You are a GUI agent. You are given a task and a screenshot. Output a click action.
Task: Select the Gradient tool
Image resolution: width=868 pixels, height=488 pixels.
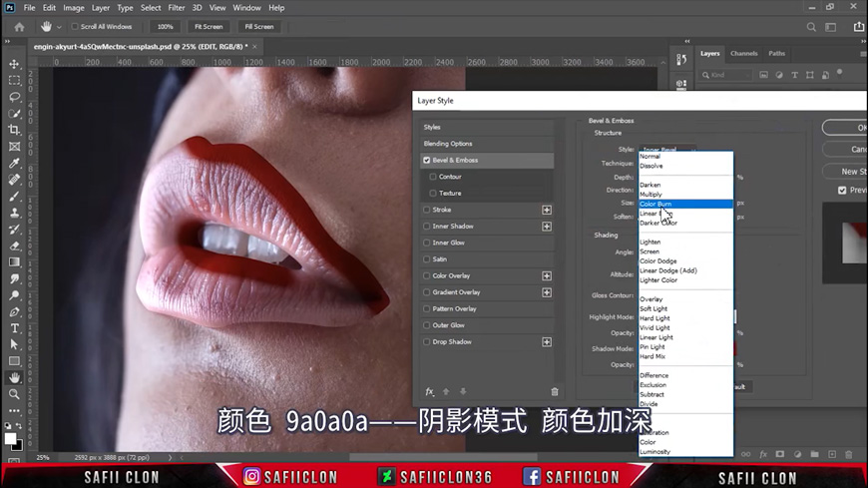[x=14, y=262]
